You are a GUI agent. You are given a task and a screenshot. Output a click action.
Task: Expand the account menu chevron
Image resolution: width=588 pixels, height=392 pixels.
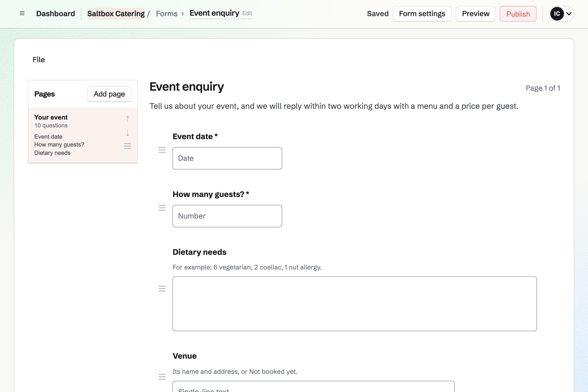point(569,14)
